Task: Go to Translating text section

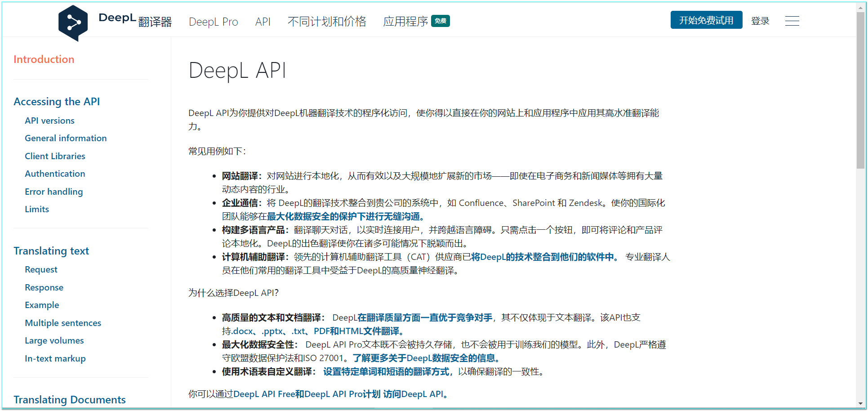Action: pos(51,251)
